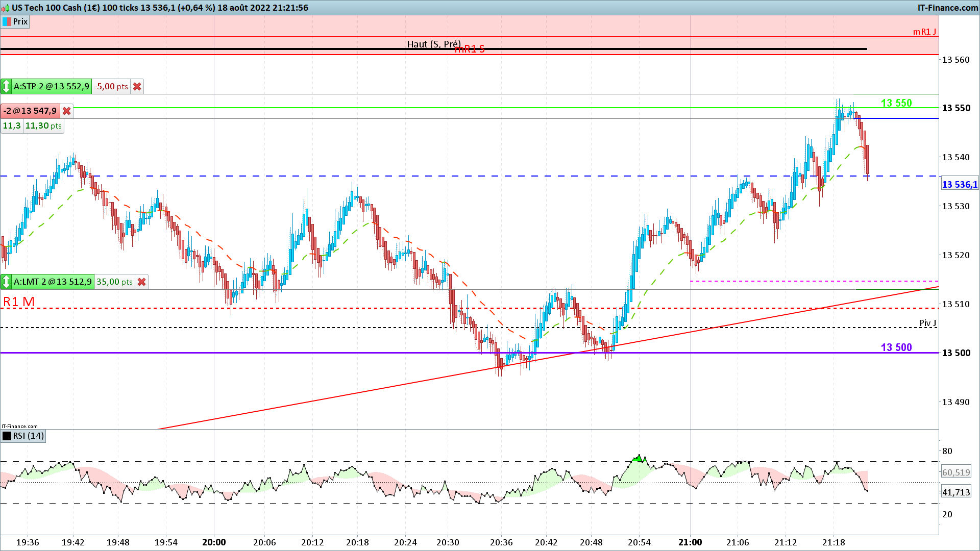Click the Prix price color icon
The image size is (980, 551).
[7, 22]
